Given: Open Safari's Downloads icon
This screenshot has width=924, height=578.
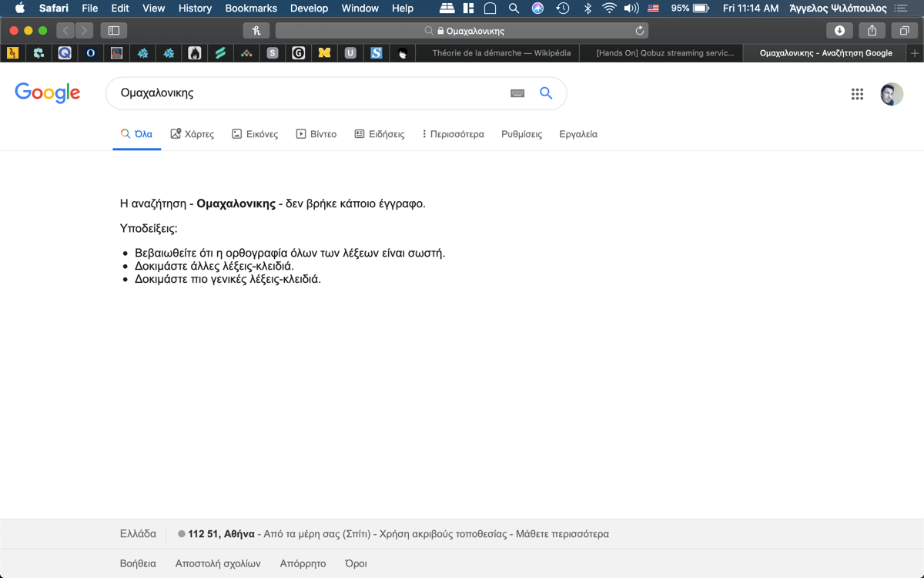Looking at the screenshot, I should tap(839, 30).
